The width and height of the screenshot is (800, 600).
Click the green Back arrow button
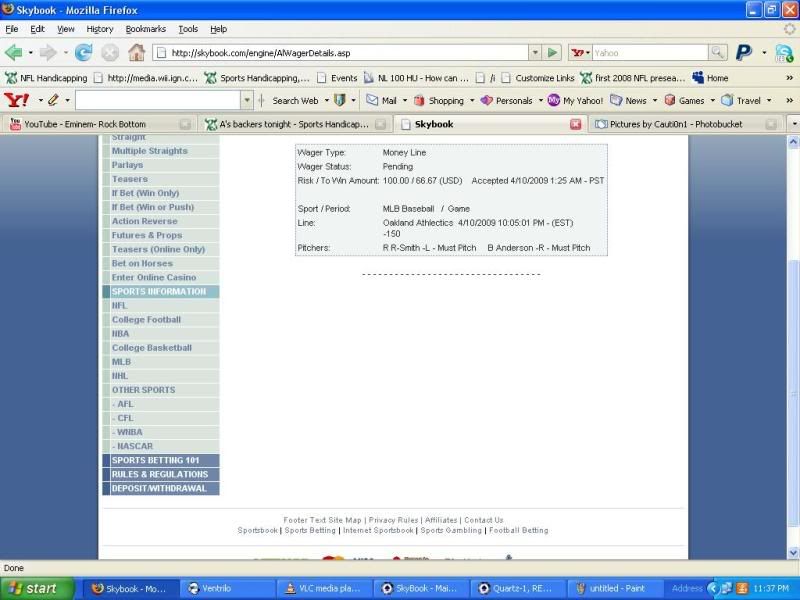(x=14, y=53)
